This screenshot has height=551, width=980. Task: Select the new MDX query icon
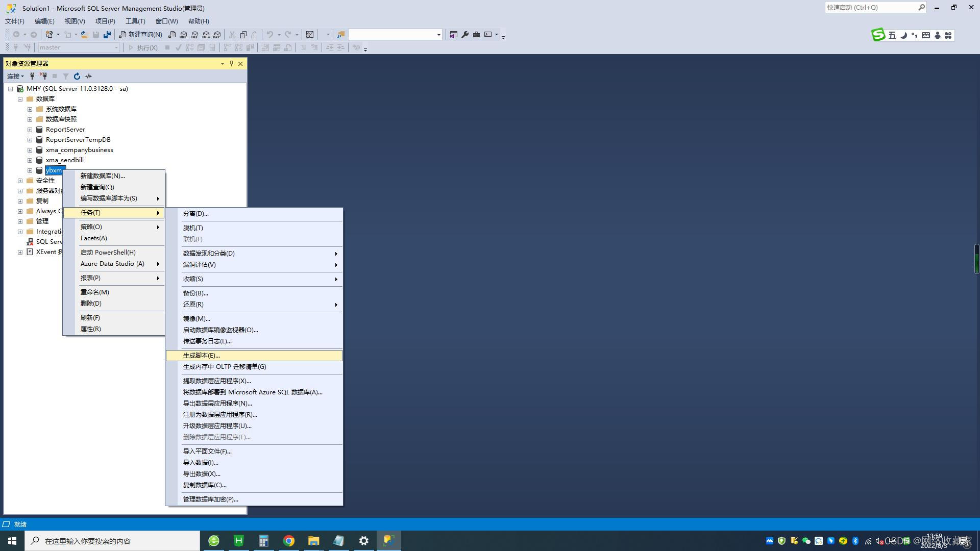click(x=183, y=34)
